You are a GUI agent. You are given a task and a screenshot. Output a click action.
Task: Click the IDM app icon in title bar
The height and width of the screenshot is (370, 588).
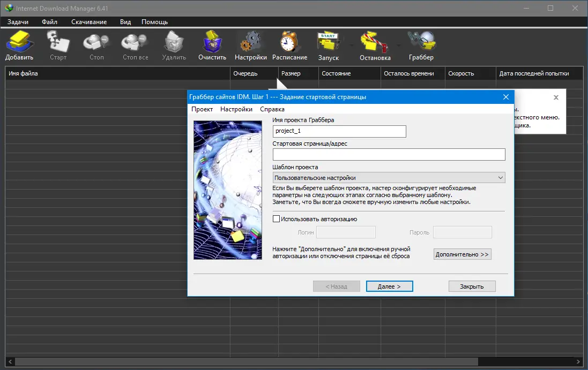point(9,8)
